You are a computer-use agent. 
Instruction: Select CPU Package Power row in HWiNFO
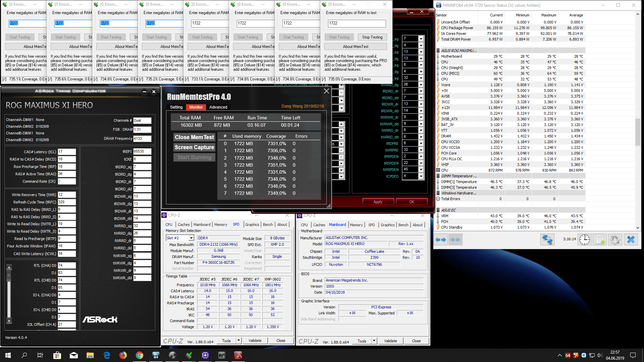[x=510, y=28]
